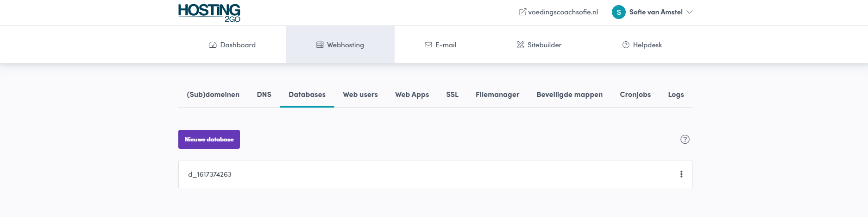Go to the Beveiligde mappen tab
This screenshot has width=868, height=217.
click(x=569, y=95)
